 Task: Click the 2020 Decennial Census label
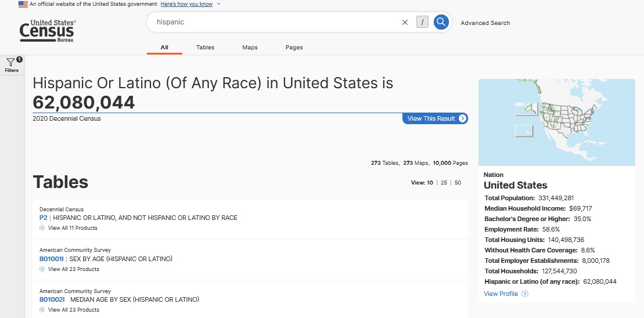tap(67, 118)
